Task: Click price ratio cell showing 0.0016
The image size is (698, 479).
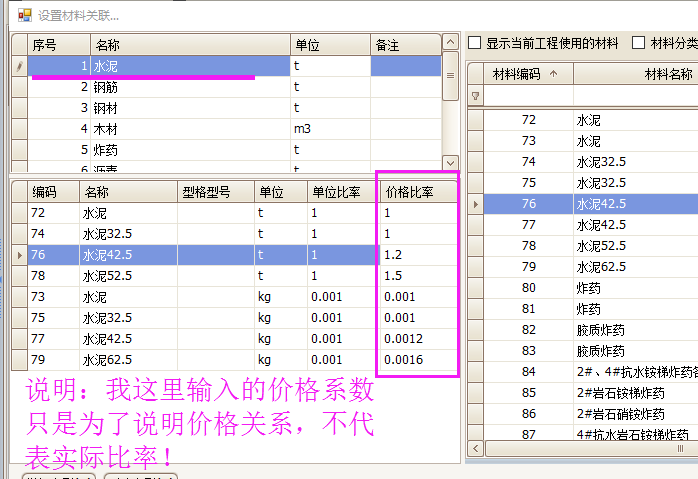Action: (x=417, y=360)
